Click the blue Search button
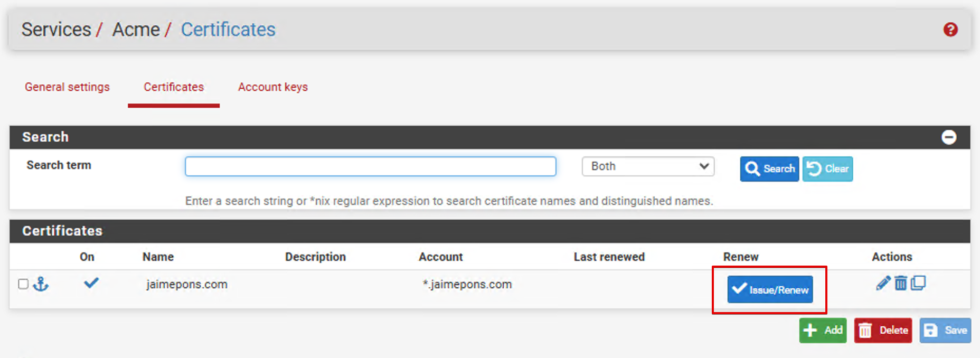Viewport: 980px width, 358px height. click(769, 169)
